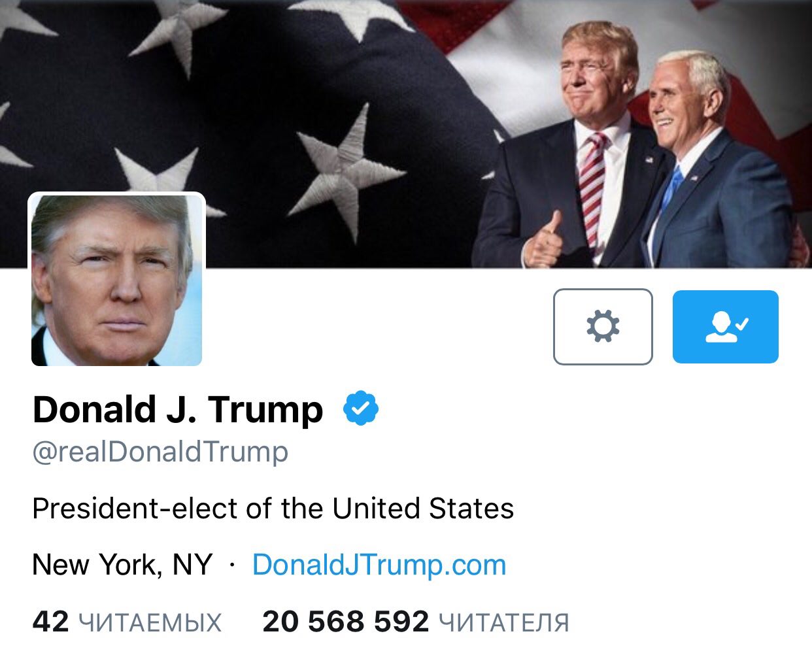Open the gear settings menu
Image resolution: width=812 pixels, height=655 pixels.
point(603,326)
